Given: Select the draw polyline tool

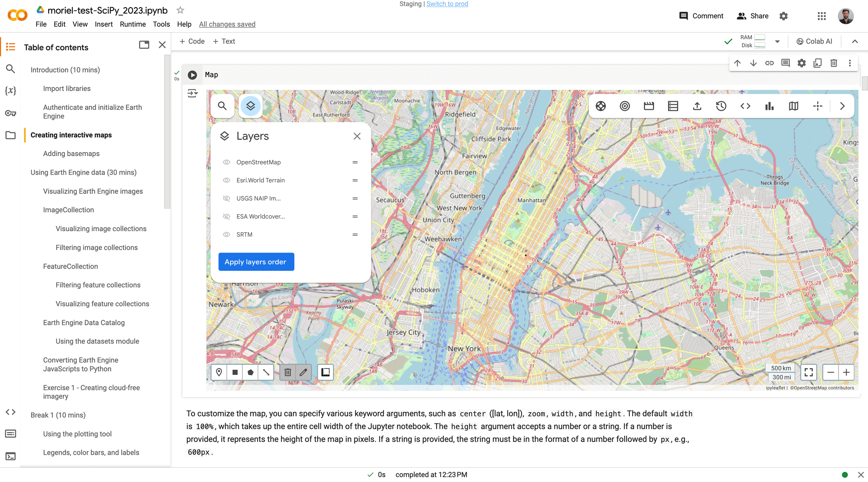Looking at the screenshot, I should pyautogui.click(x=266, y=372).
